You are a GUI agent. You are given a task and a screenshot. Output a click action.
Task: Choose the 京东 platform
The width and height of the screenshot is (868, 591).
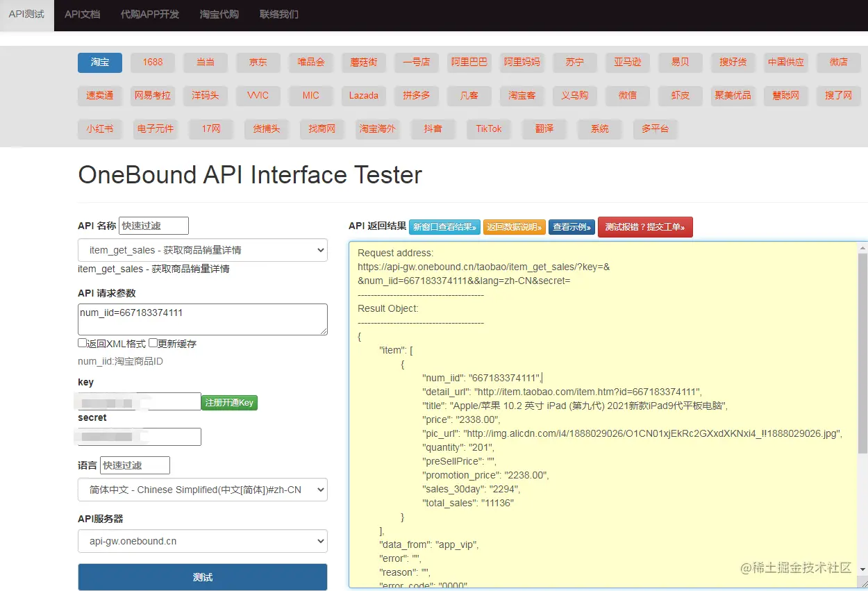(x=258, y=63)
